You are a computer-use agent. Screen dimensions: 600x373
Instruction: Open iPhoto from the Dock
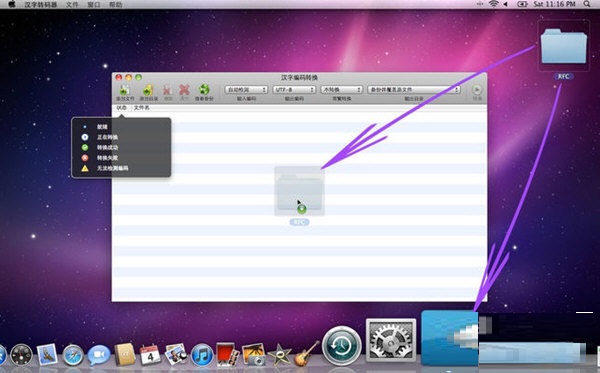pyautogui.click(x=253, y=354)
